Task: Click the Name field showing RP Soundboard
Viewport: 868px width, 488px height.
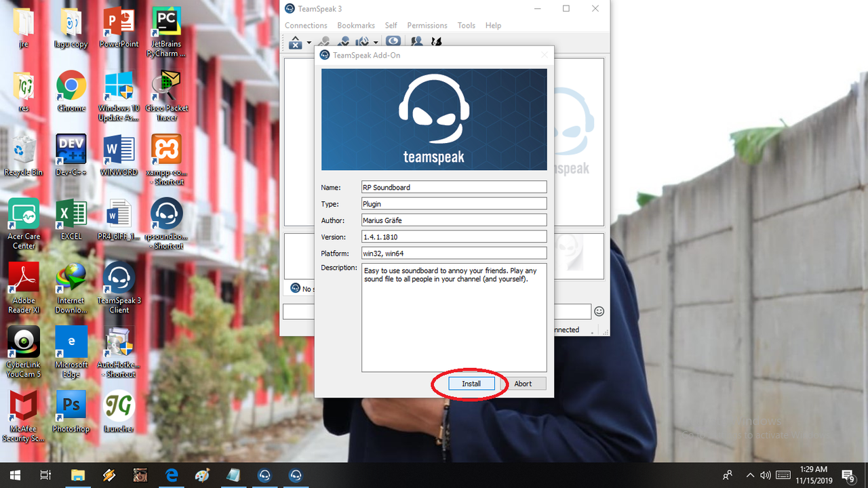Action: (454, 187)
